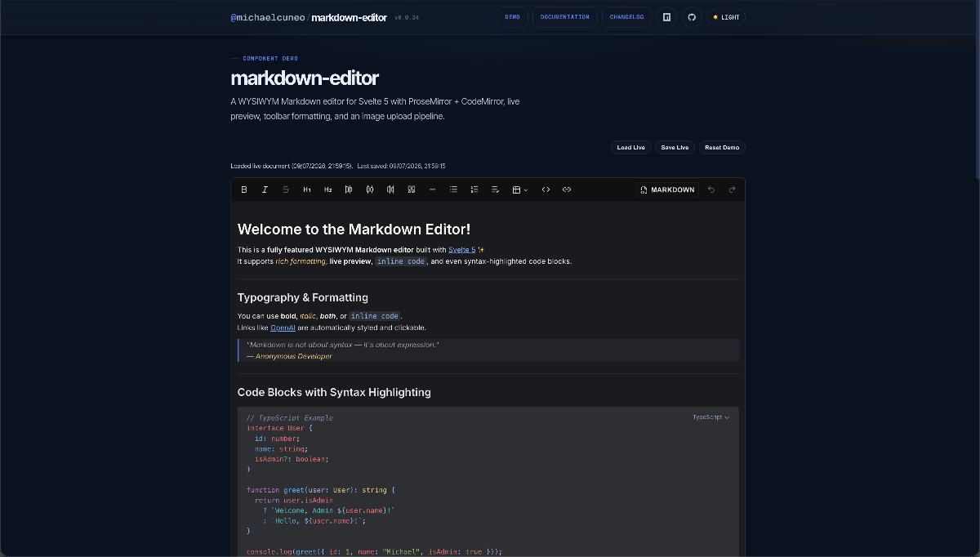Set Heading 2 with the H2 button
Viewport: 980px width, 557px height.
coord(327,189)
